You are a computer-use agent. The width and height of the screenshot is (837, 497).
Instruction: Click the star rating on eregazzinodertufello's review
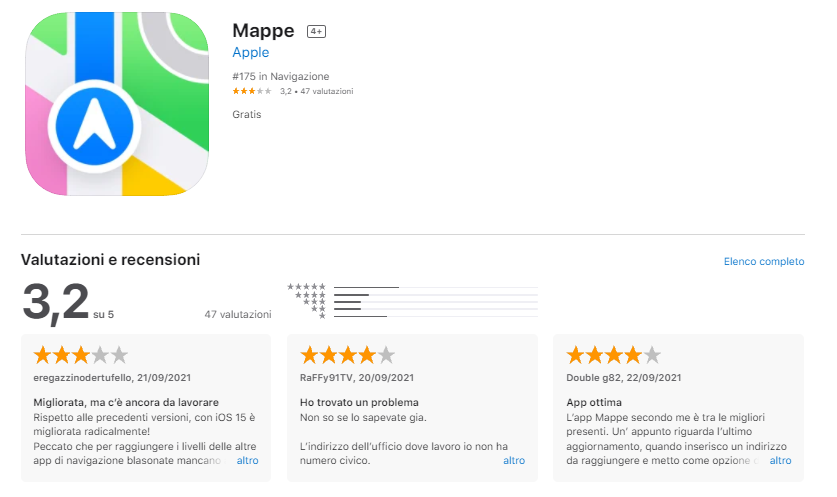pyautogui.click(x=81, y=354)
